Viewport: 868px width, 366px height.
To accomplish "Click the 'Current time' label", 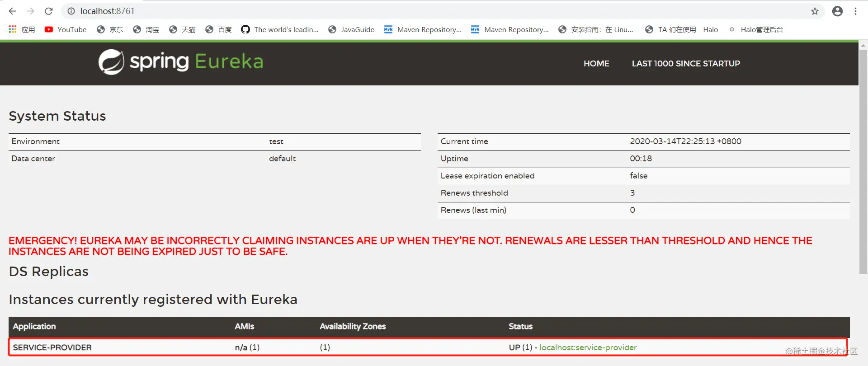I will click(x=464, y=141).
